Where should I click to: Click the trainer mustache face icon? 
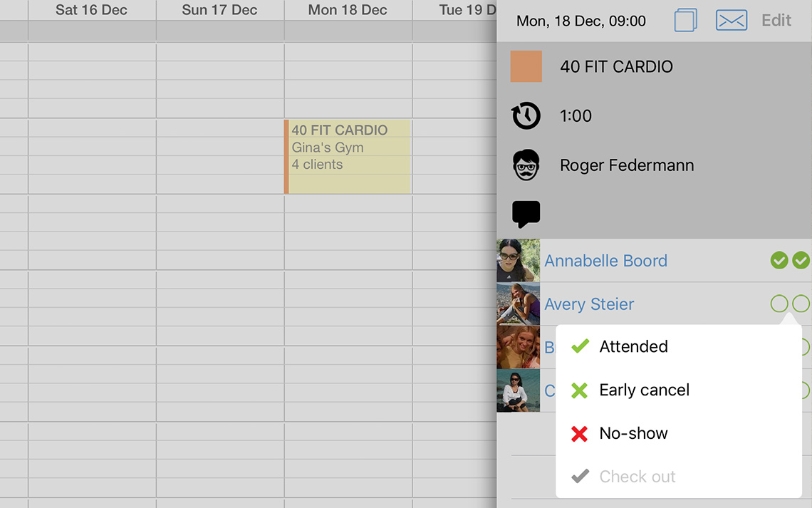526,165
